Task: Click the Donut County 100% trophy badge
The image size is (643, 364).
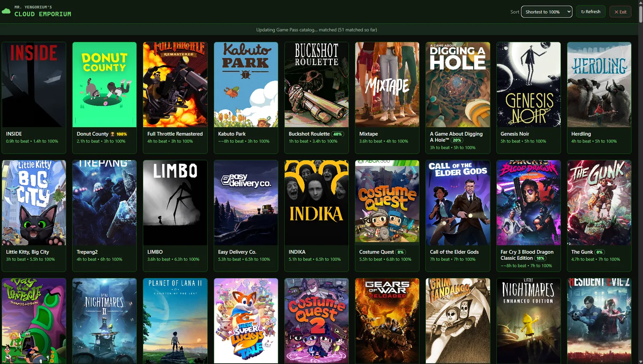Action: pyautogui.click(x=119, y=134)
